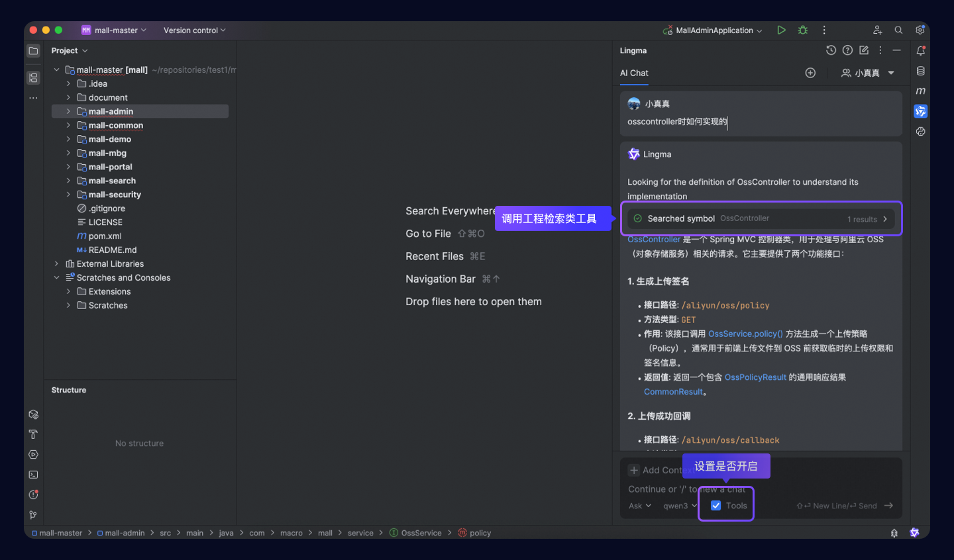Open the OssController link in Lingma answer
This screenshot has width=954, height=560.
click(x=654, y=240)
